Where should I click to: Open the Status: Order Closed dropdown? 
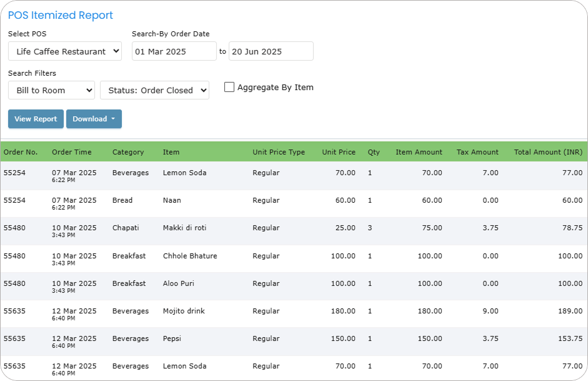[x=154, y=90]
